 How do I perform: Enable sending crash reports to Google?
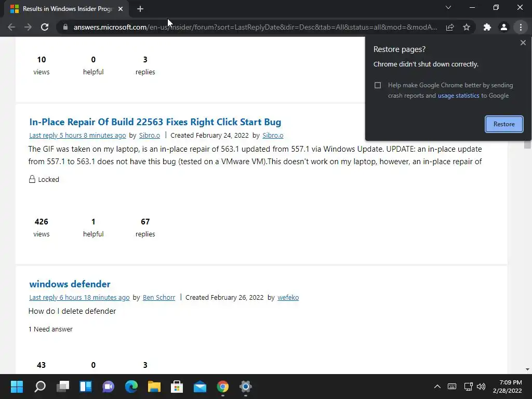point(378,85)
